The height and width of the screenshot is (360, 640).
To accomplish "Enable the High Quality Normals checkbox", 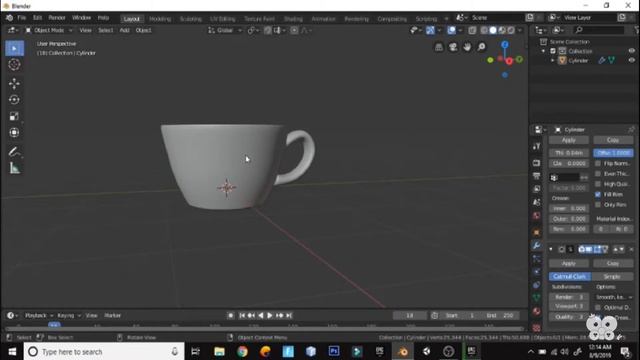I will point(598,184).
